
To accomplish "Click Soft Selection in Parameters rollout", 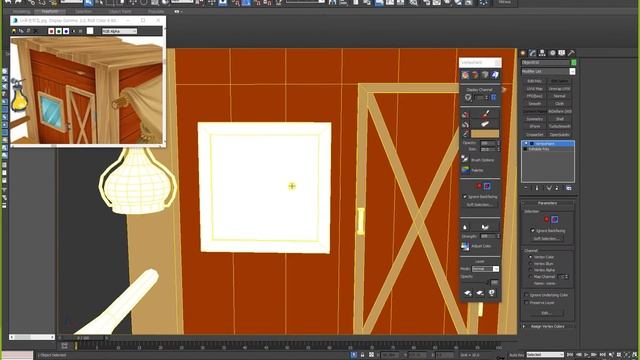I will 547,238.
